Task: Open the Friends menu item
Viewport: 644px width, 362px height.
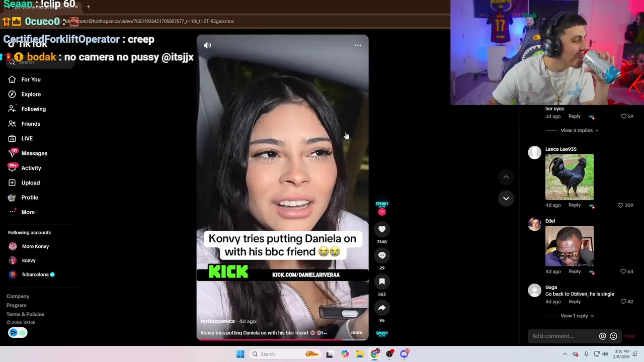Action: [x=31, y=124]
